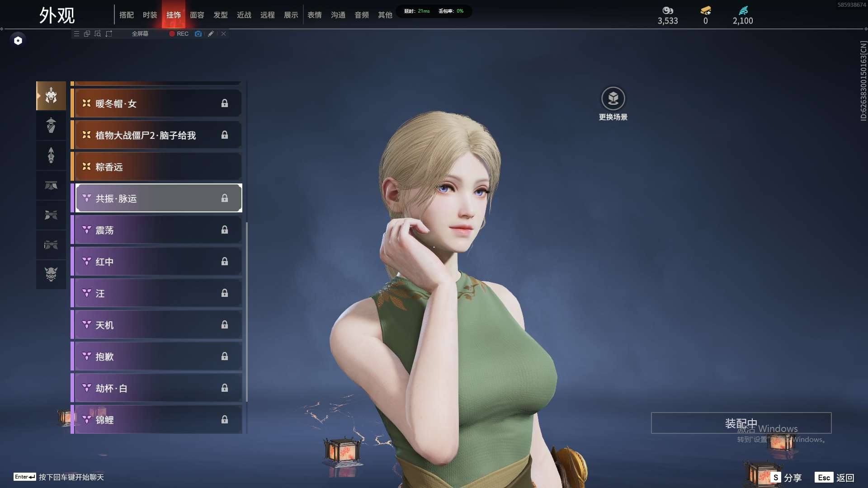Viewport: 868px width, 488px height.
Task: Click the chat input field at bottom-left
Action: pyautogui.click(x=59, y=477)
